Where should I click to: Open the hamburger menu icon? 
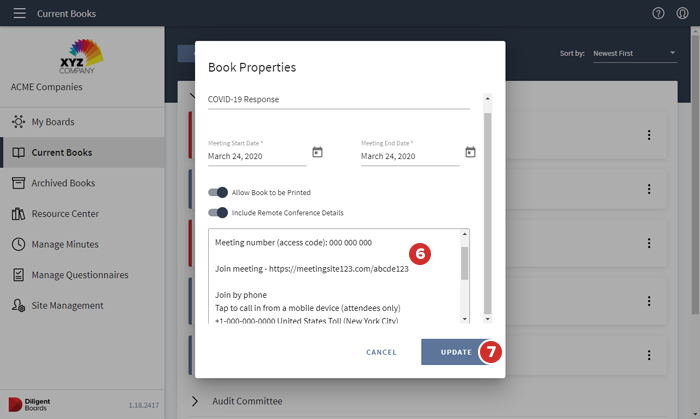coord(19,14)
